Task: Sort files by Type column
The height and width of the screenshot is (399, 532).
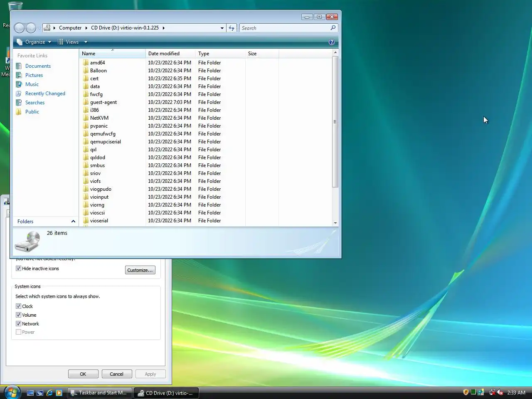Action: click(x=221, y=54)
